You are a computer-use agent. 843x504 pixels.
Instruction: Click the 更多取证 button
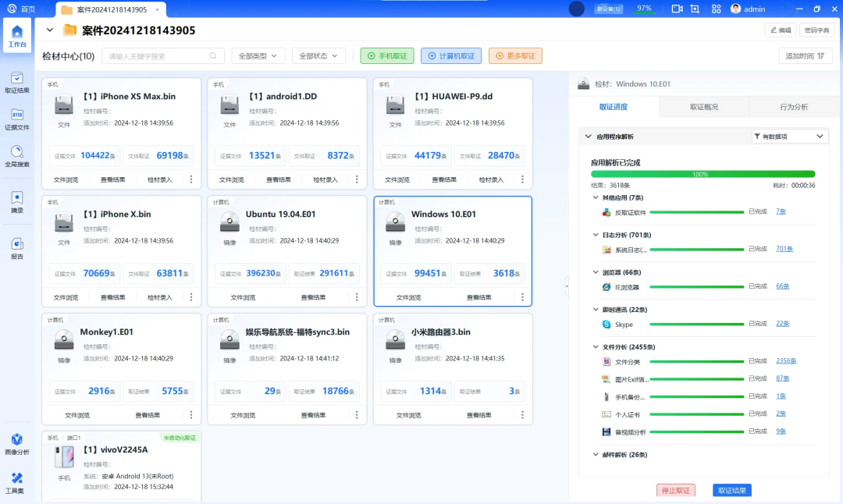click(x=515, y=56)
